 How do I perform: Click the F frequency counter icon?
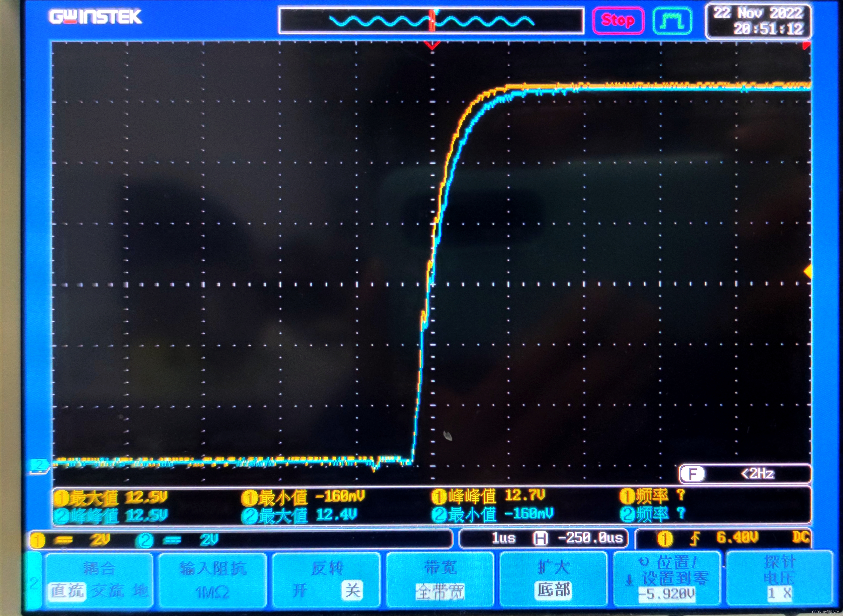692,474
